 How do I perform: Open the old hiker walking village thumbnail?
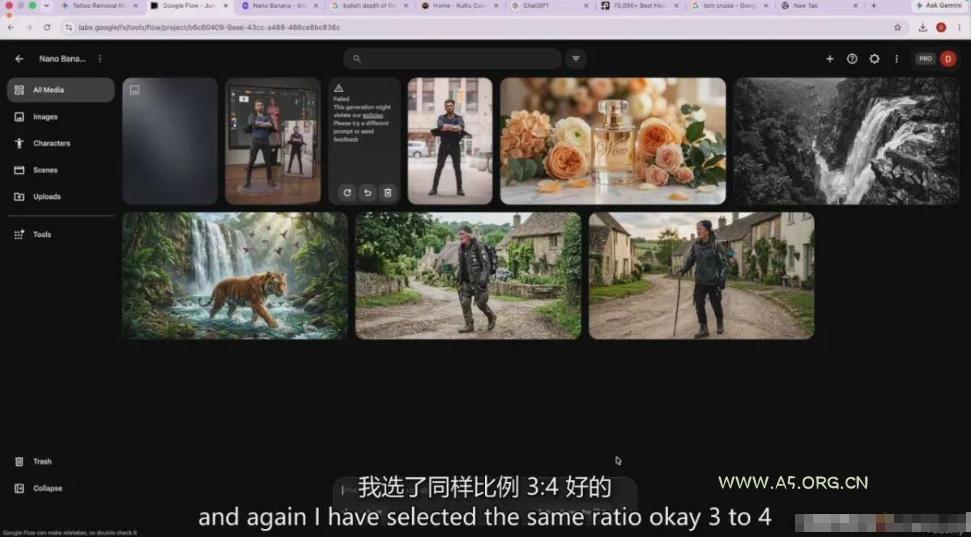[x=468, y=276]
